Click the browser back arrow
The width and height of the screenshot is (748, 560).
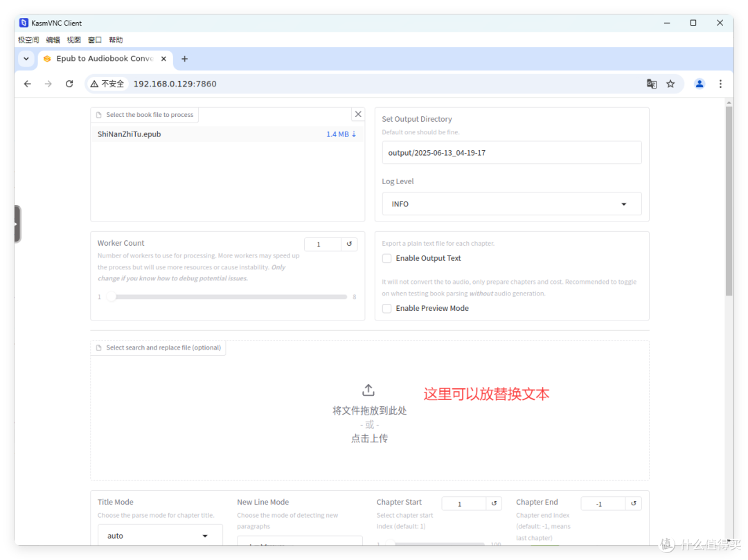tap(28, 84)
